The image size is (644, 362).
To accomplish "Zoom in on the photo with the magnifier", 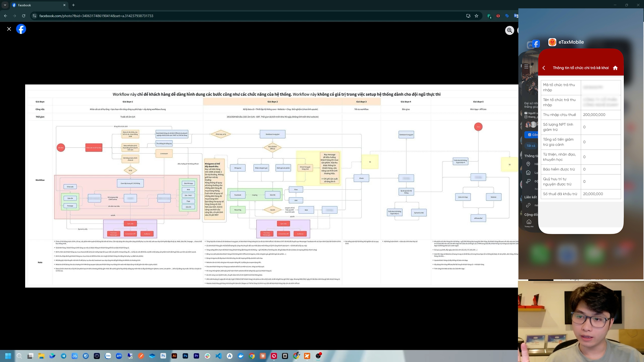I will pos(509,30).
